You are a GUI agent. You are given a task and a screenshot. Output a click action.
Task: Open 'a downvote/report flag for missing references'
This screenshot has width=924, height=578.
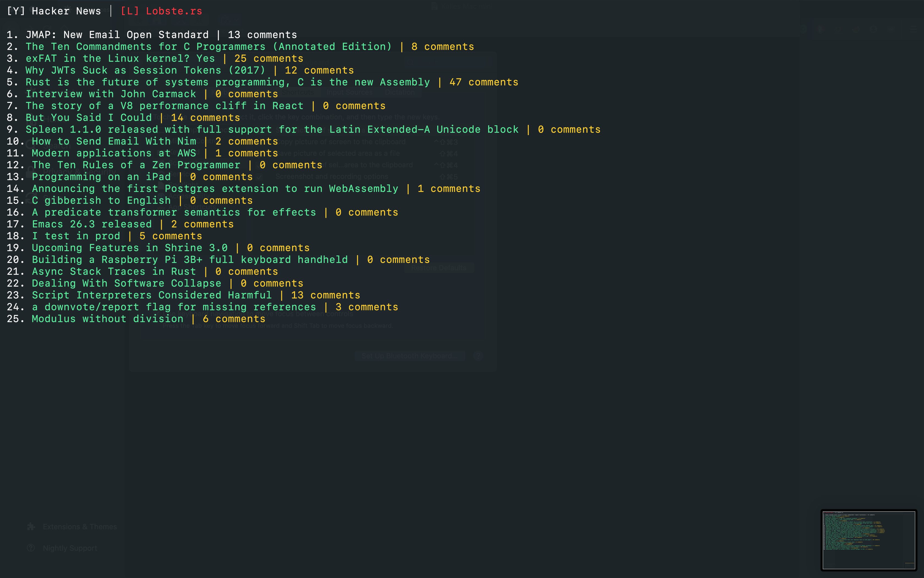174,307
